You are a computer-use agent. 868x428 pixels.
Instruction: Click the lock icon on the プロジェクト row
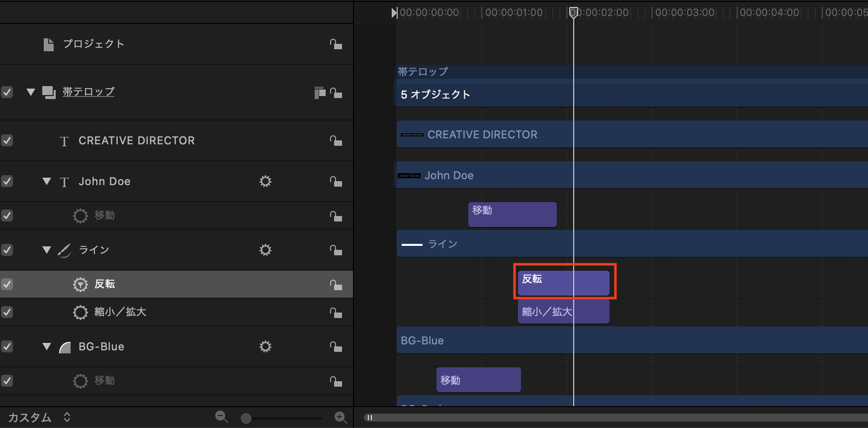coord(336,44)
